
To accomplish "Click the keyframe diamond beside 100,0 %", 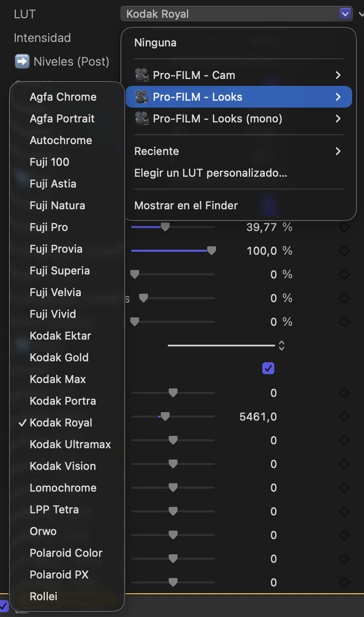I will click(x=344, y=250).
